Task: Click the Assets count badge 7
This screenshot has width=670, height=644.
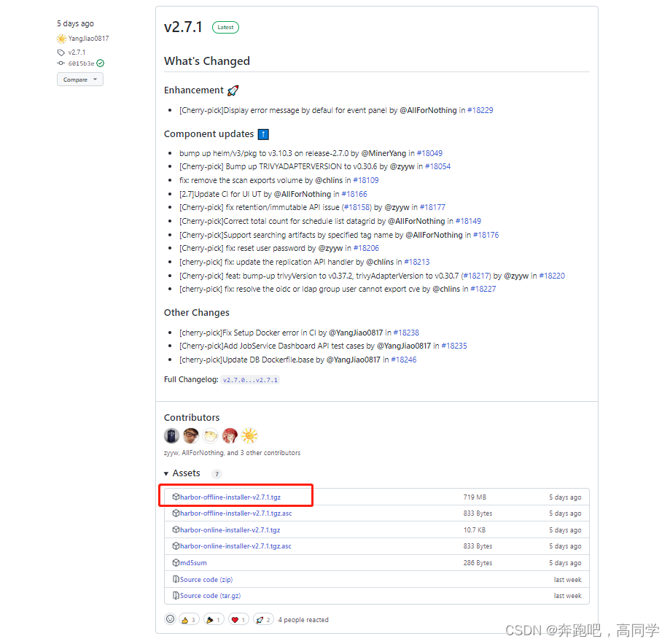Action: 217,474
